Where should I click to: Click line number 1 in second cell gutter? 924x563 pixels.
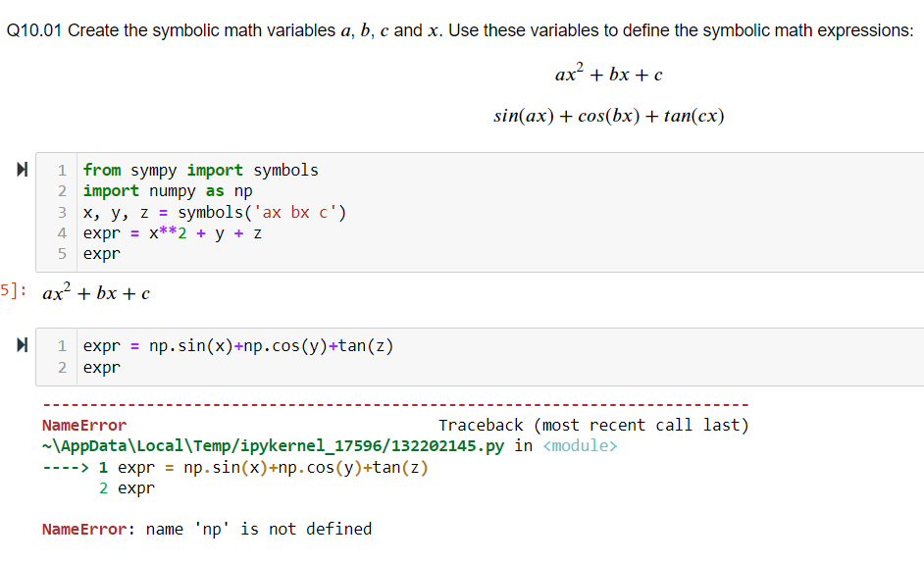pos(62,346)
